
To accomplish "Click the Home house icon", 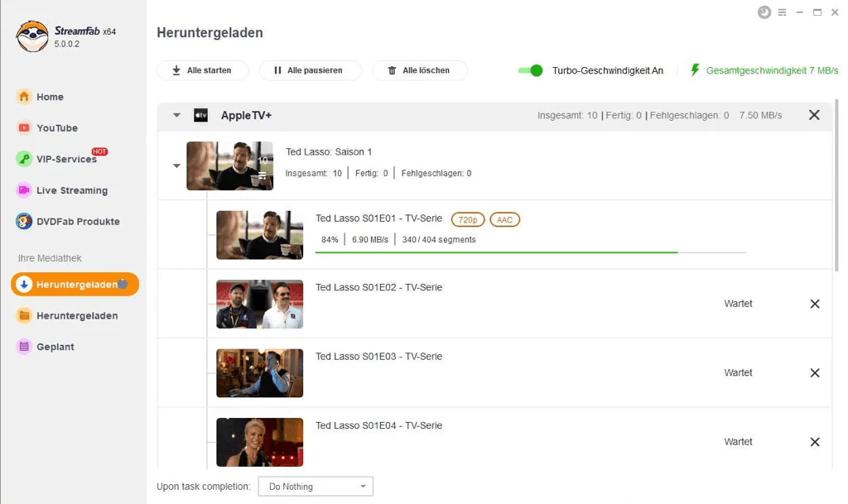I will (x=24, y=97).
